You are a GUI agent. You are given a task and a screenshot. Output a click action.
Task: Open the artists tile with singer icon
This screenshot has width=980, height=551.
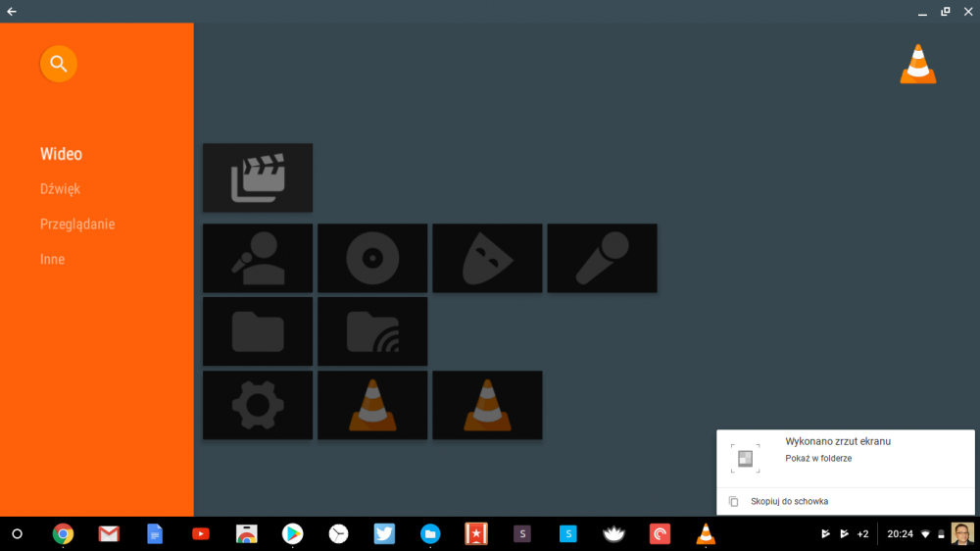point(258,258)
